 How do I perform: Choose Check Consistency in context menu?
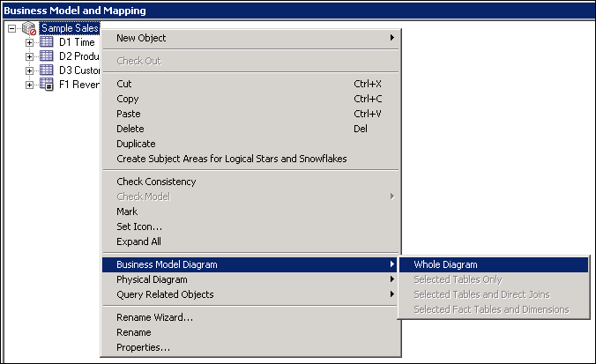pyautogui.click(x=156, y=182)
